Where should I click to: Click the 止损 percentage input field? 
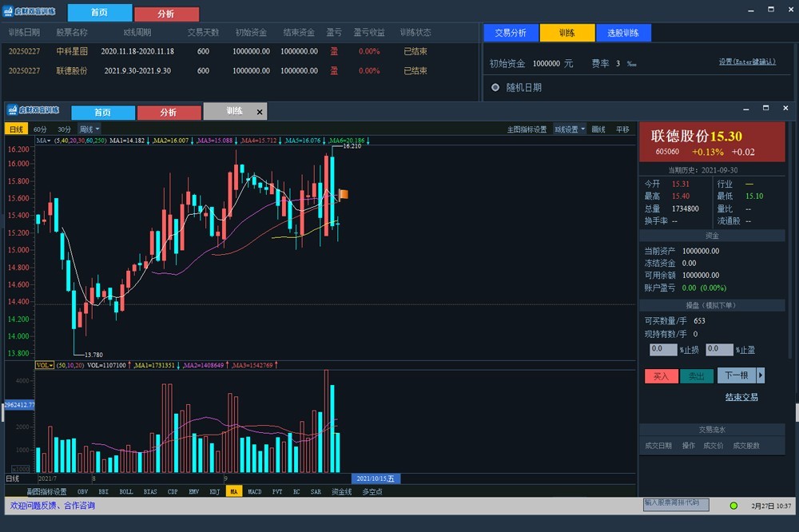(663, 350)
